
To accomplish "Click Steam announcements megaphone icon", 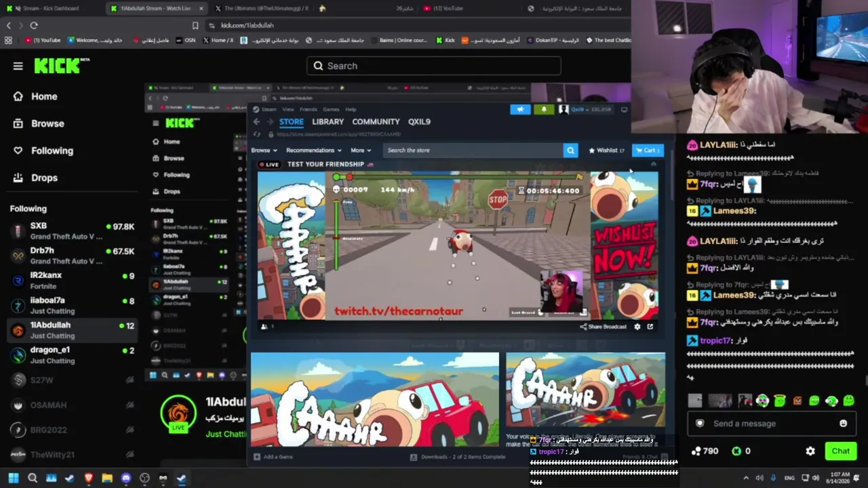I will (520, 109).
